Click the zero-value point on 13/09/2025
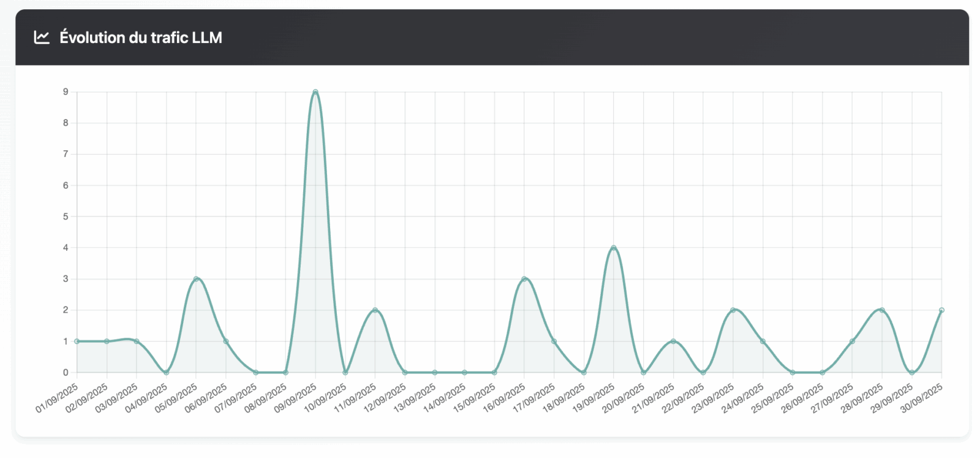The image size is (980, 458). point(435,372)
